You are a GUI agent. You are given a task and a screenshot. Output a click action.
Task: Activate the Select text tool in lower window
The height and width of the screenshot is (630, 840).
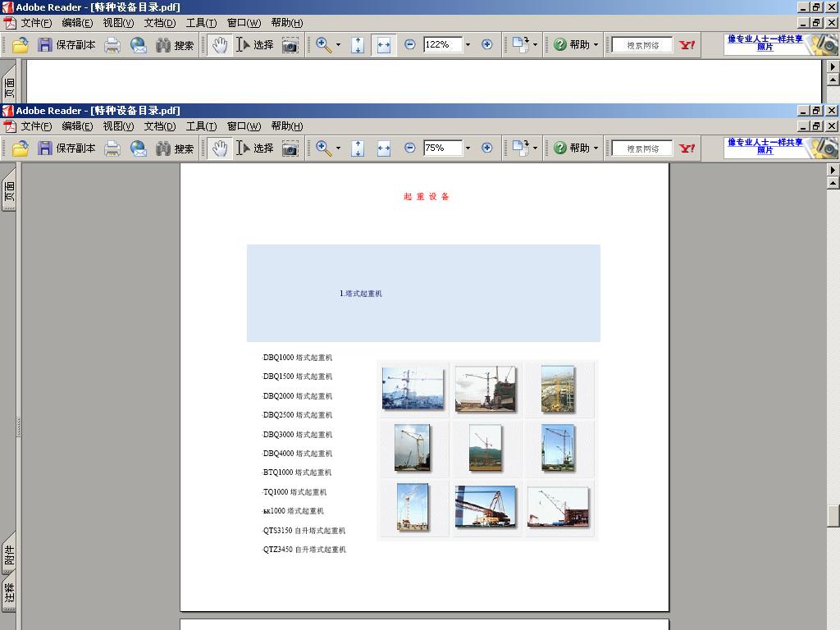click(254, 148)
